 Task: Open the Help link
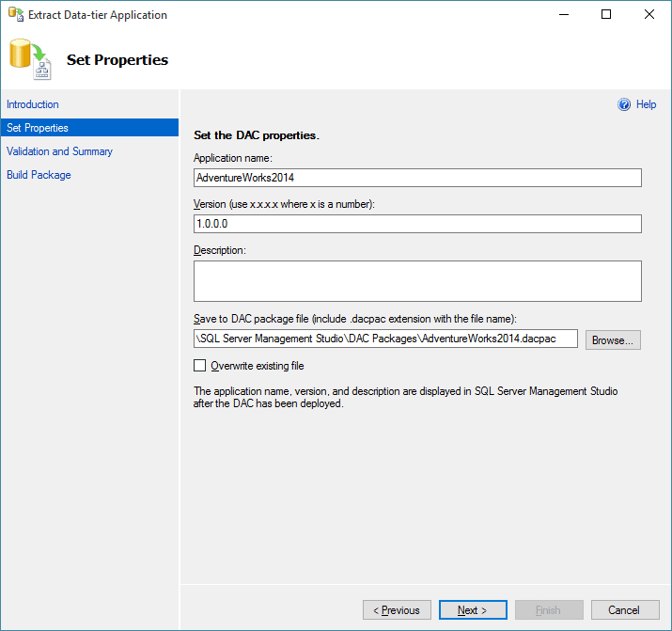point(646,104)
